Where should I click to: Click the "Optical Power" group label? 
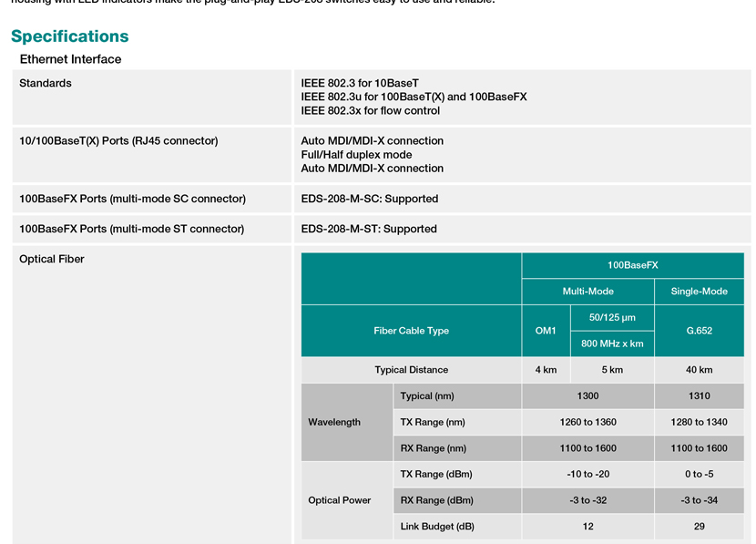[340, 500]
